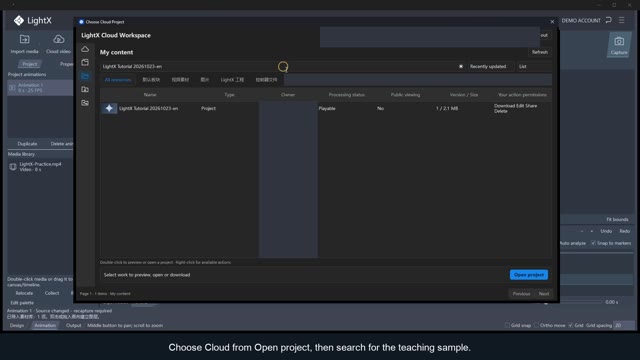This screenshot has width=640, height=360.
Task: Select the fourth filter tab
Action: pyautogui.click(x=205, y=80)
